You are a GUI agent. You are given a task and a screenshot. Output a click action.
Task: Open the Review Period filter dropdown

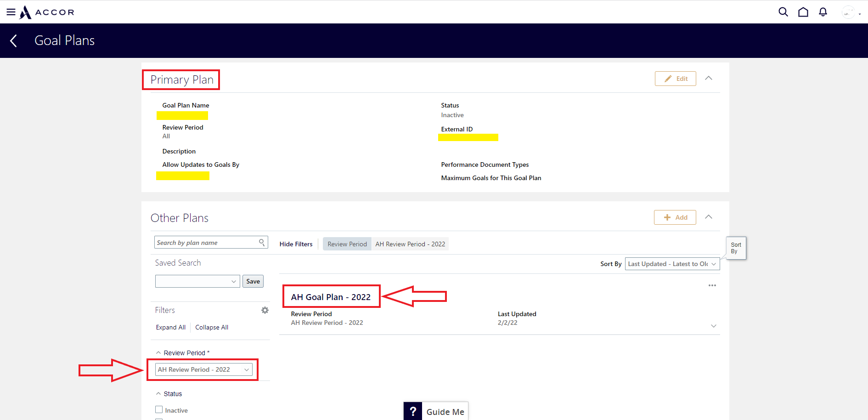coord(204,369)
